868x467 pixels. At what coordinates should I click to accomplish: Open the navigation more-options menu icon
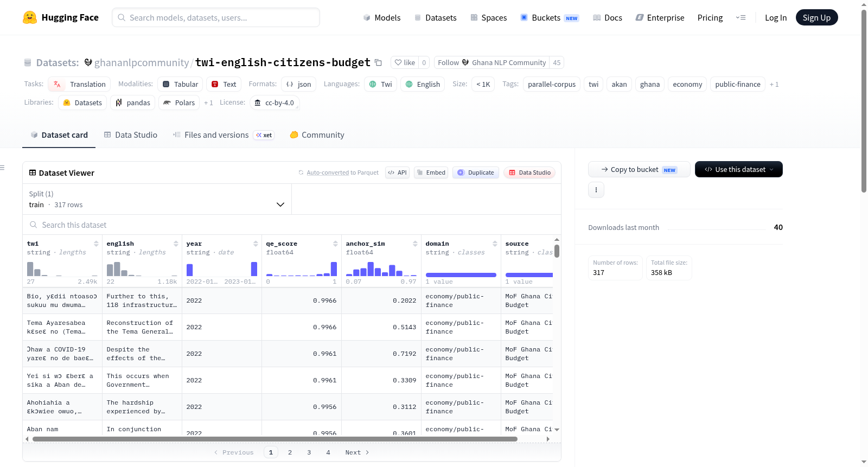(741, 17)
